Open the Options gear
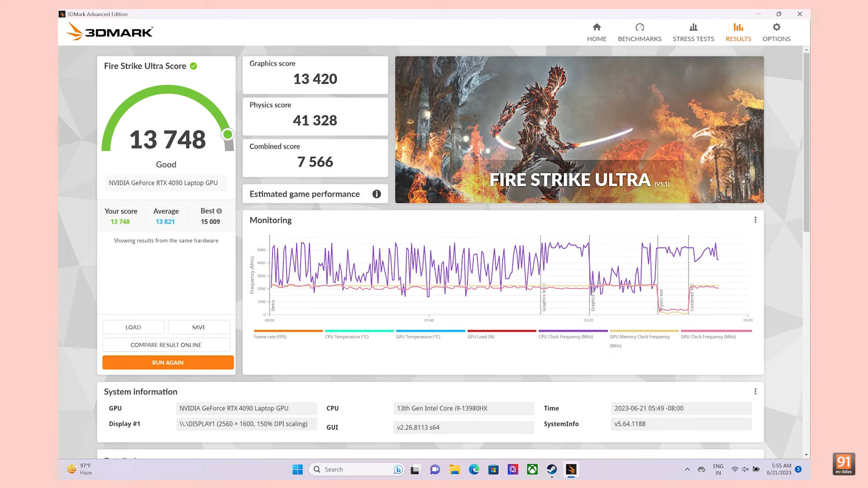This screenshot has height=488, width=868. coord(776,28)
